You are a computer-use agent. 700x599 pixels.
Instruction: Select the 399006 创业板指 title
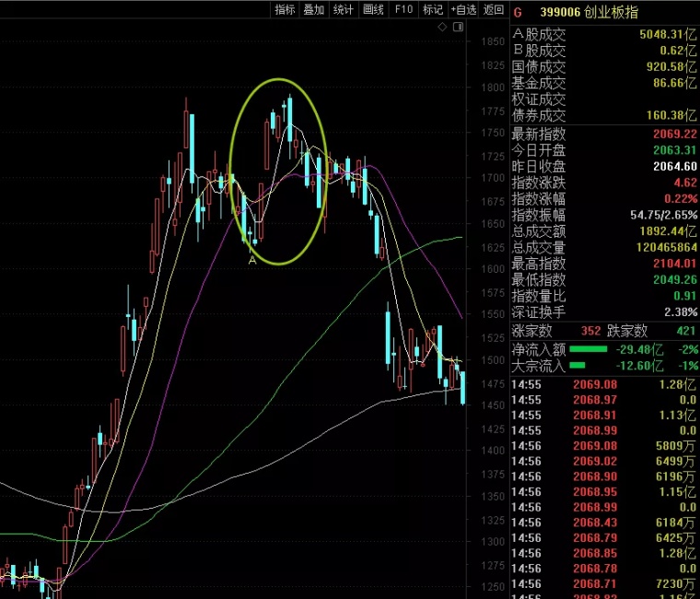(589, 13)
